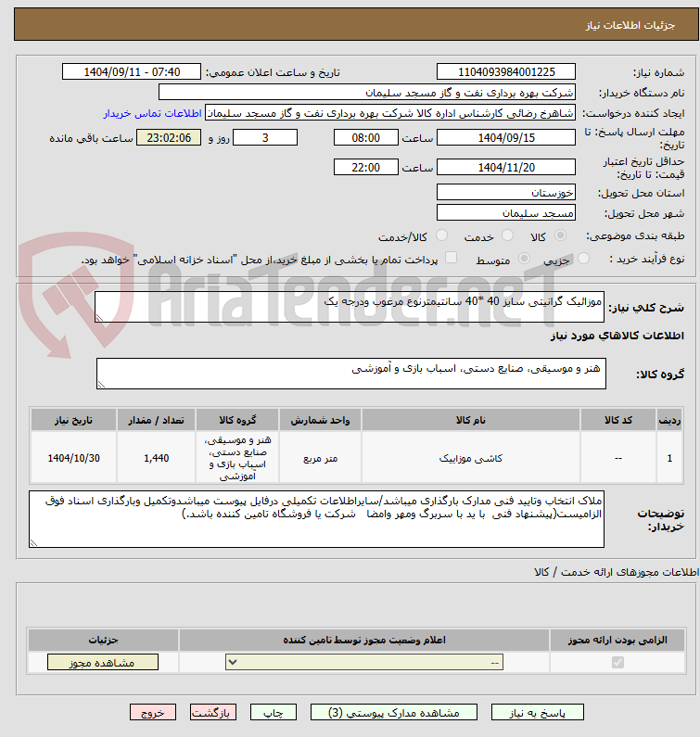
Task: Click the 'واحد شمارش' column header
Action: [320, 420]
